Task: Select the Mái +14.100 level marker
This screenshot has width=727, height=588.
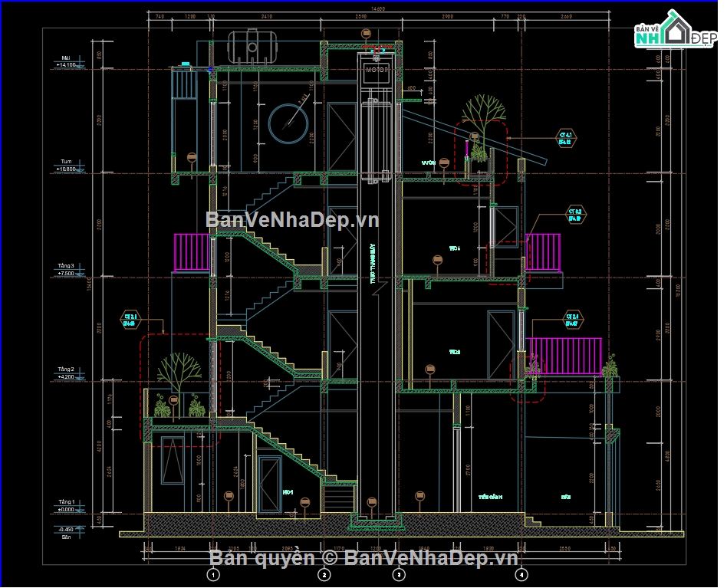Action: coord(66,62)
